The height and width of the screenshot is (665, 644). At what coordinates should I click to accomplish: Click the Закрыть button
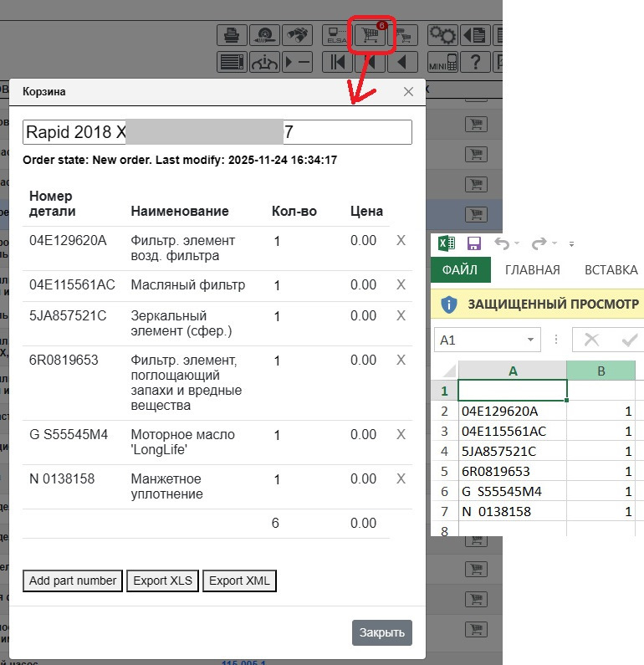382,632
